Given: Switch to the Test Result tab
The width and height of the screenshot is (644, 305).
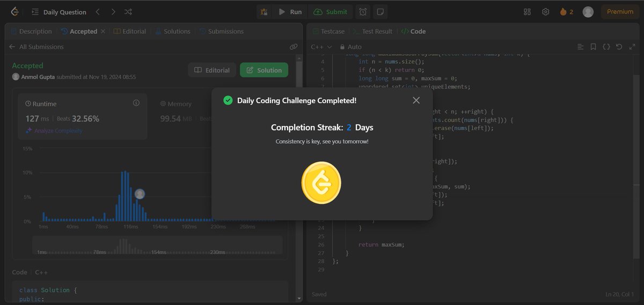Looking at the screenshot, I should click(x=372, y=31).
